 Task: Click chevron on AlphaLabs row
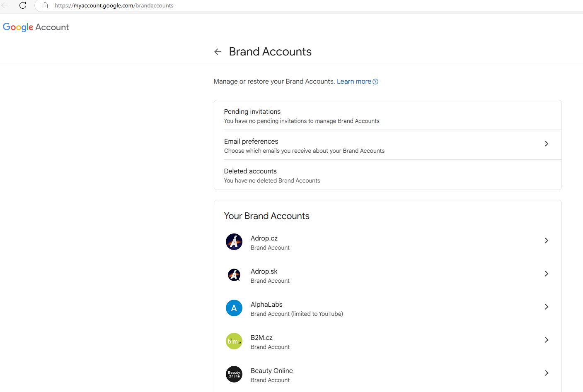(x=547, y=307)
